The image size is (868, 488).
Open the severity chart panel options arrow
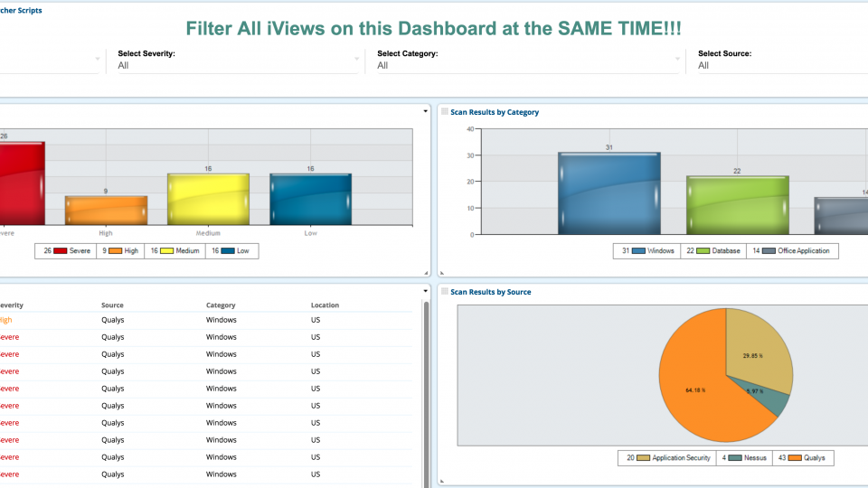point(425,111)
